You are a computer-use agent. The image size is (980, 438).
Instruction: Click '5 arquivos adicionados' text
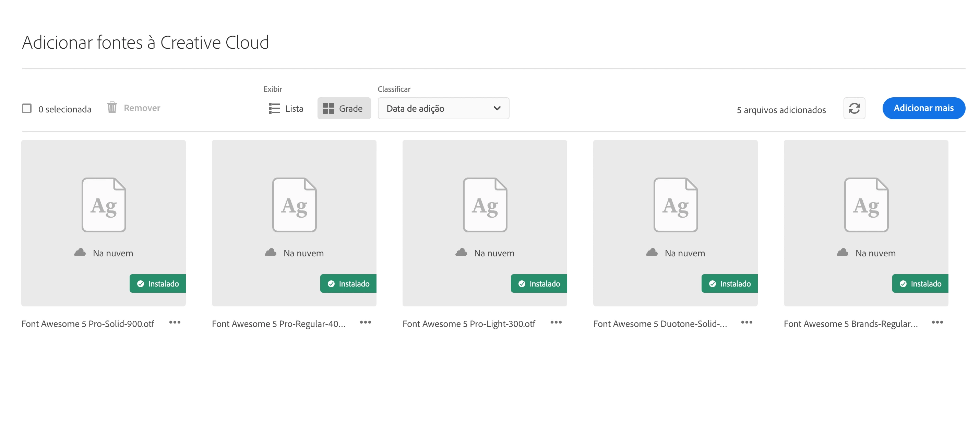pyautogui.click(x=781, y=110)
